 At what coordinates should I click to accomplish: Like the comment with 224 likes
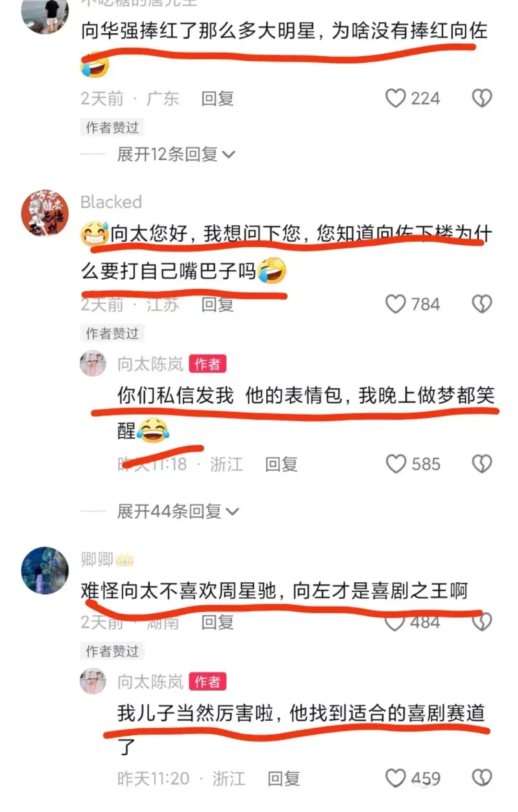point(396,98)
